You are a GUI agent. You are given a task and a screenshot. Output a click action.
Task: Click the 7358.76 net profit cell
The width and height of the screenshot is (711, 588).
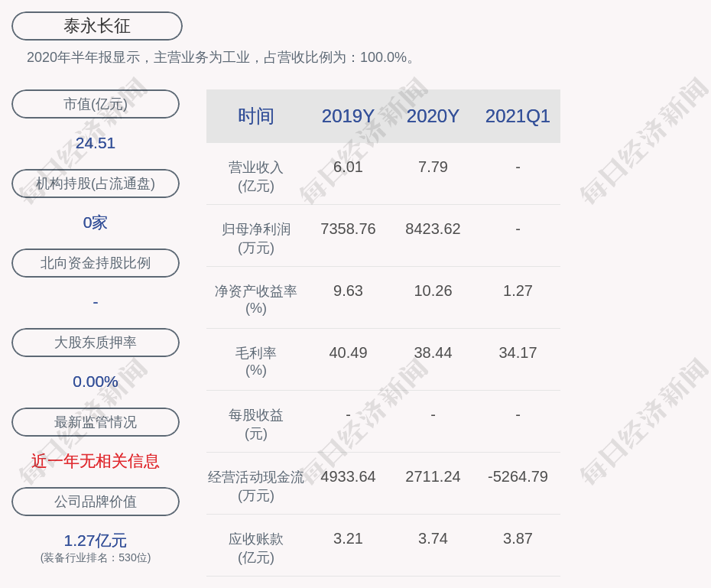point(348,229)
